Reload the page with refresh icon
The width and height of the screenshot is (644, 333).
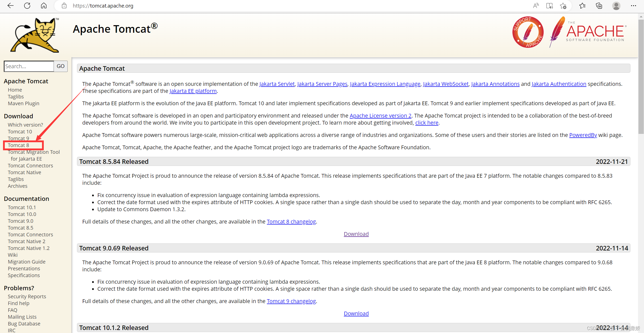(x=27, y=6)
